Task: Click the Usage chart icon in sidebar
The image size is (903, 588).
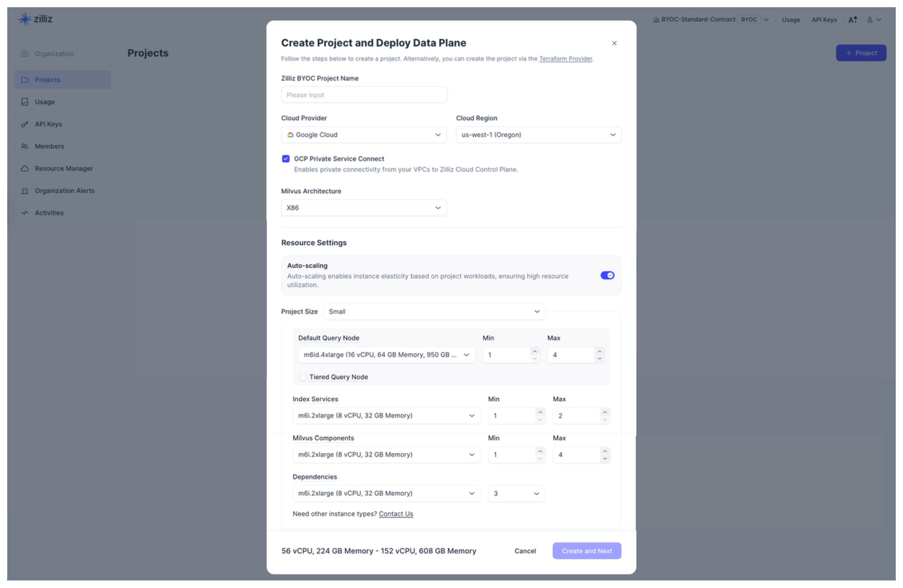Action: tap(25, 102)
